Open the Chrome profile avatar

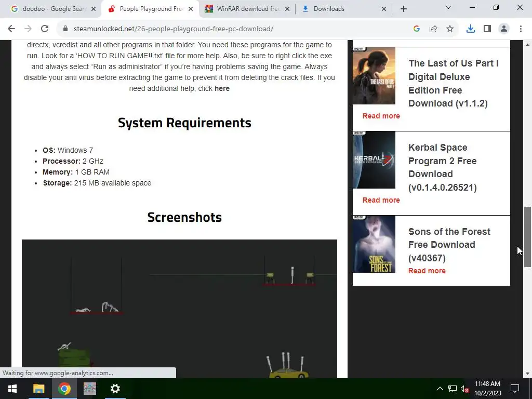pyautogui.click(x=504, y=29)
